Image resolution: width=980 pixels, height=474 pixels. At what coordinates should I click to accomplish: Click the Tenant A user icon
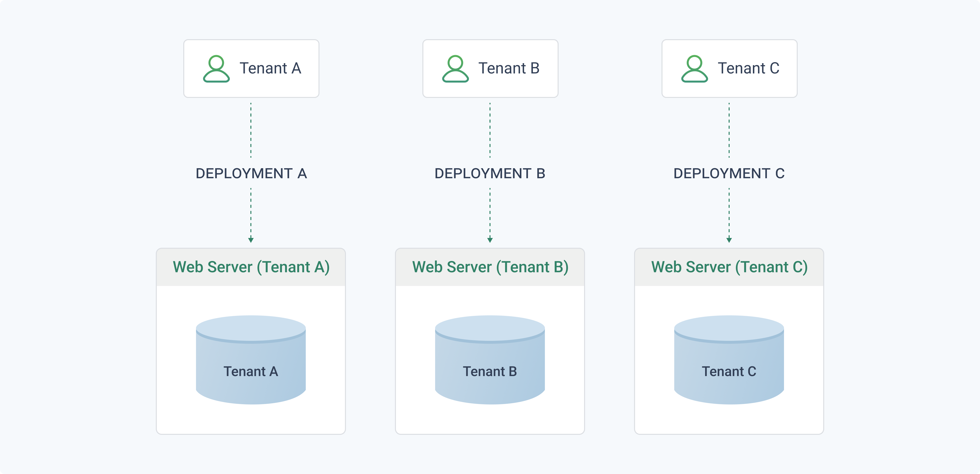pyautogui.click(x=217, y=69)
